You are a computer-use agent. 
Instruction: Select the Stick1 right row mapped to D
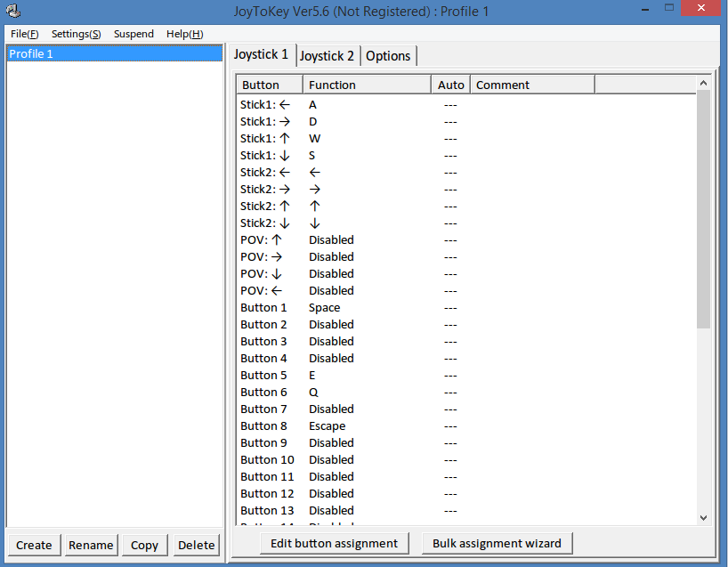tap(466, 122)
